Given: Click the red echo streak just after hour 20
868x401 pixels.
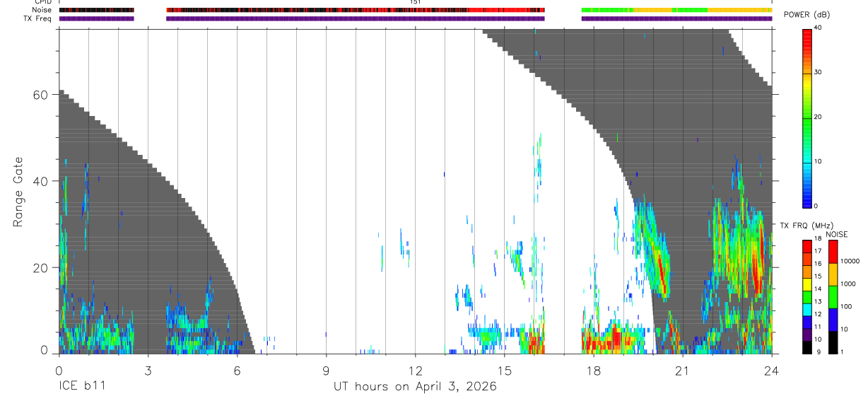Looking at the screenshot, I should coord(662,272).
